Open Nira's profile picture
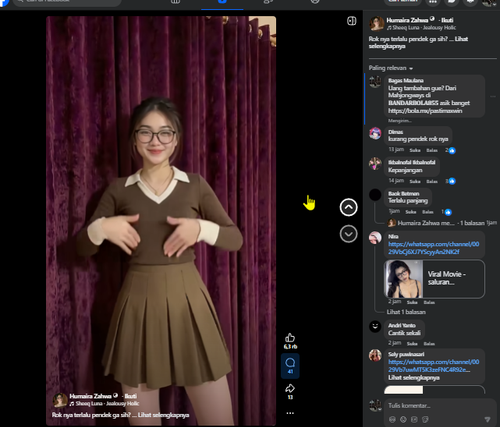 [375, 238]
